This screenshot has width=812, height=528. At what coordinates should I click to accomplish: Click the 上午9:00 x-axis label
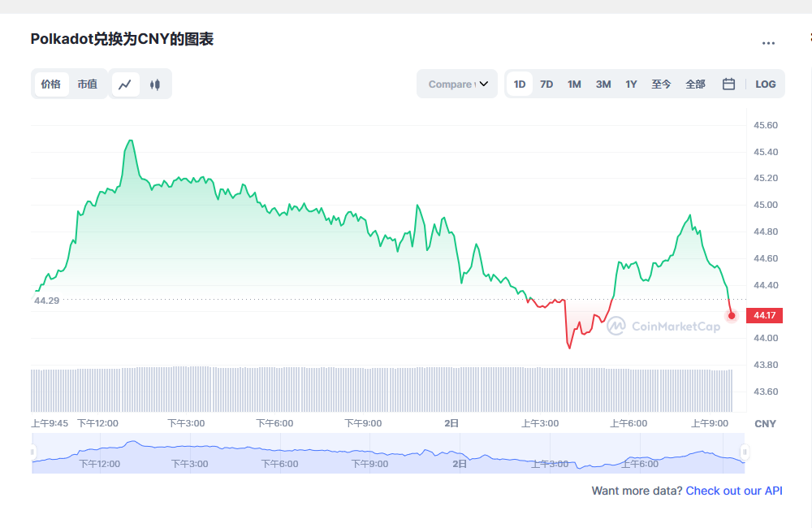tap(710, 423)
